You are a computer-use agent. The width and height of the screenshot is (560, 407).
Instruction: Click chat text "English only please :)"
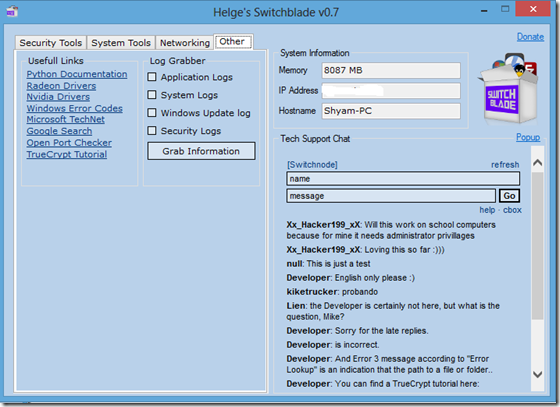(375, 278)
